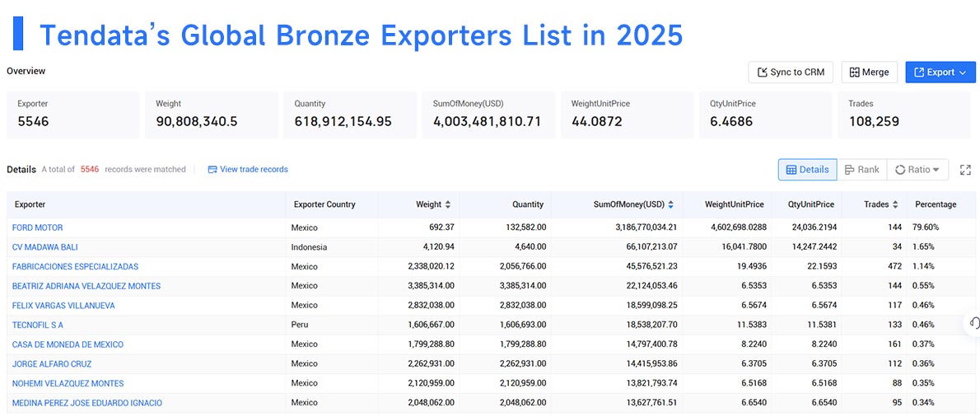The width and height of the screenshot is (980, 417).
Task: Click the WeightUnitPrice card value 44.0872
Action: pos(597,121)
